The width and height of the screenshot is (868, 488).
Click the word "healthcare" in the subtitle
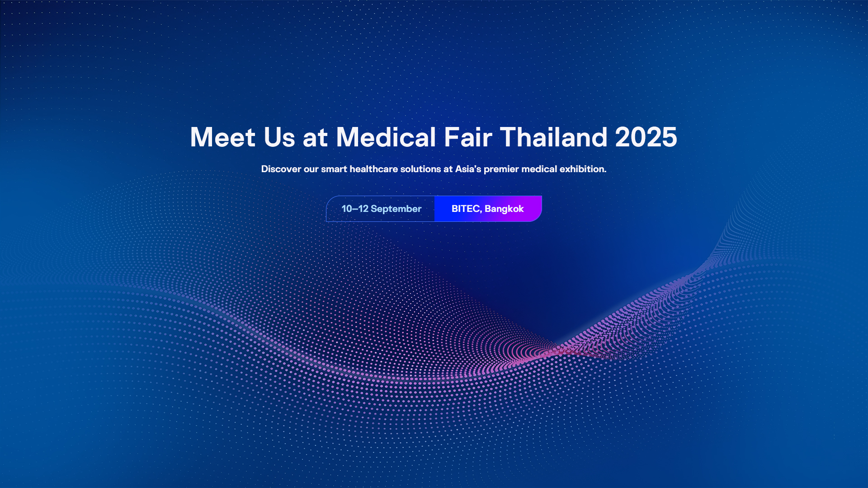[x=373, y=169]
